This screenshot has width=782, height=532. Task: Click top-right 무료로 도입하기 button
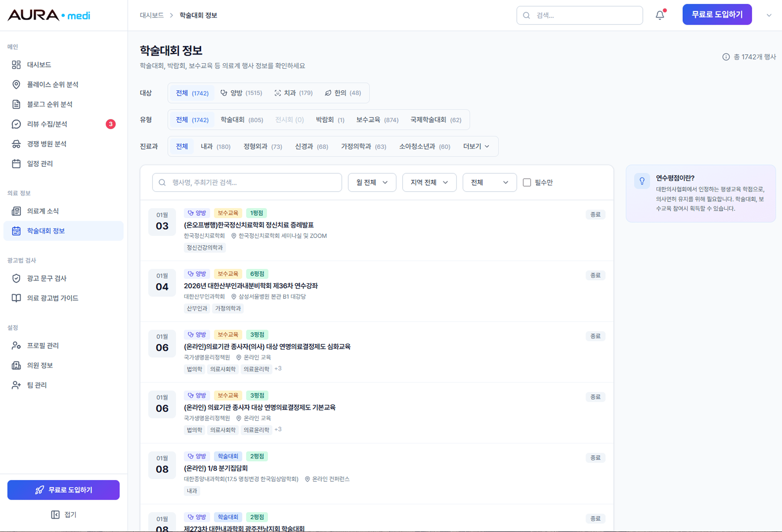(717, 15)
